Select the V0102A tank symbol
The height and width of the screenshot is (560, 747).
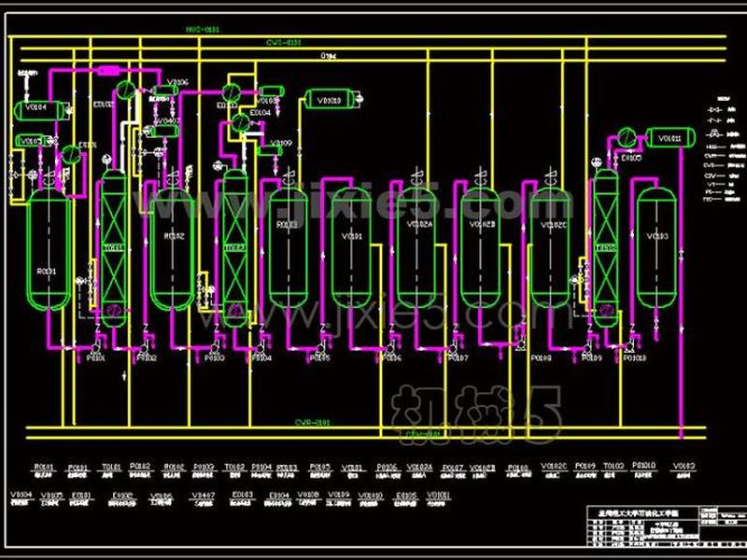(x=416, y=248)
